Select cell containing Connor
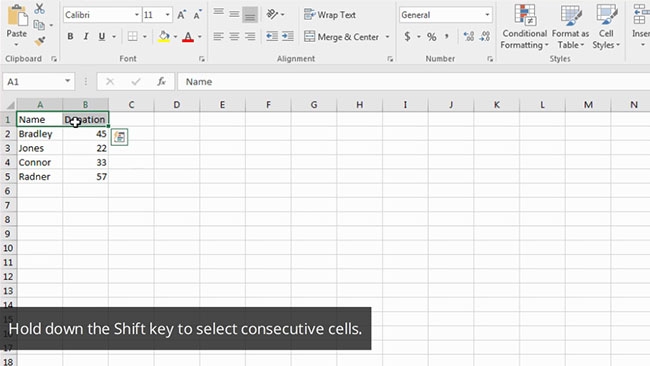650x366 pixels. 40,162
